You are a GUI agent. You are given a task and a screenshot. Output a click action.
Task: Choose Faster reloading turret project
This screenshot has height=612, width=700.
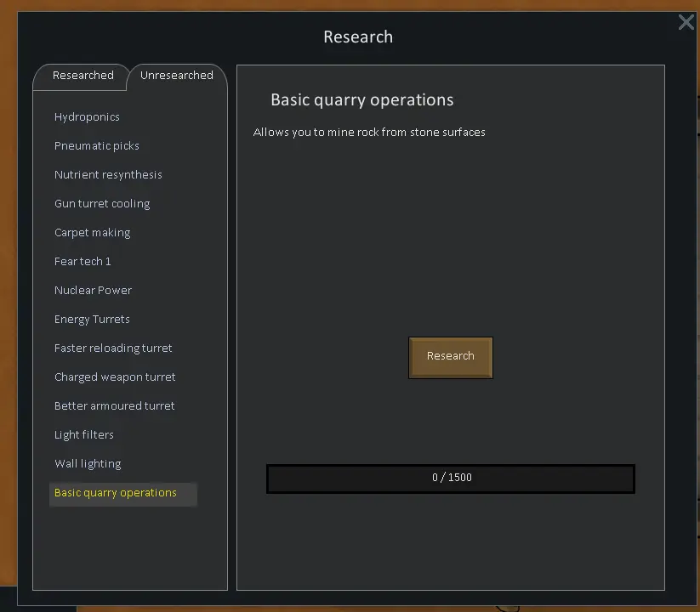click(113, 348)
